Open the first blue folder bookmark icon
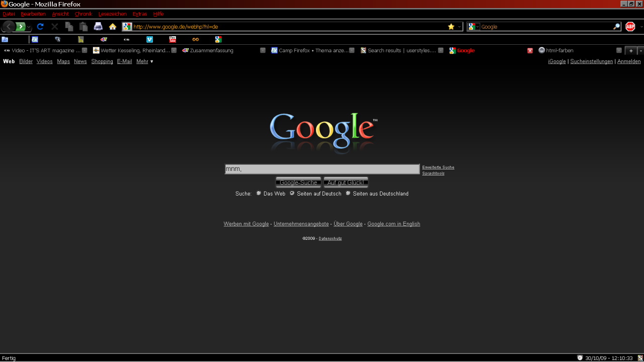The width and height of the screenshot is (644, 362). click(x=5, y=39)
